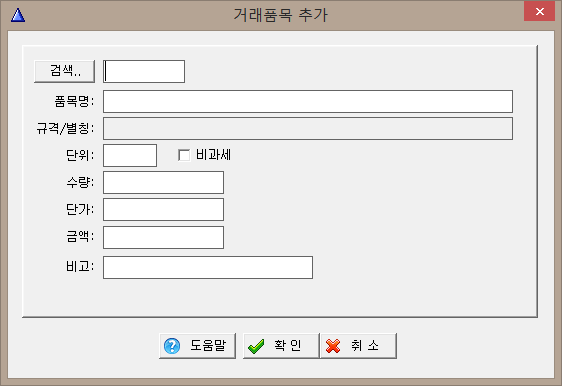Focus the search code field beside 검색..

pyautogui.click(x=144, y=71)
